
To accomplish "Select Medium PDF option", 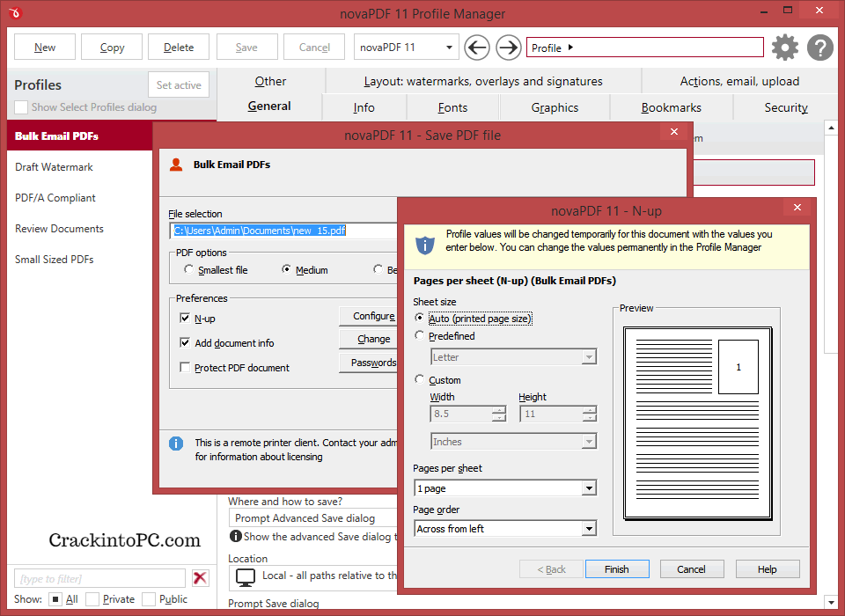I will (x=287, y=269).
